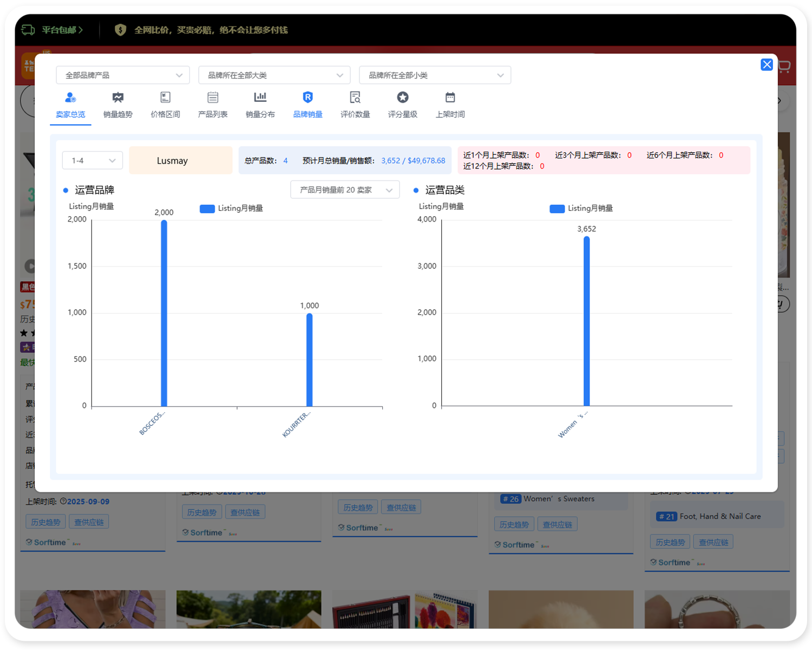Screen dimensions: 812x650
Task: Show the 产品列表 product list icon
Action: point(213,98)
